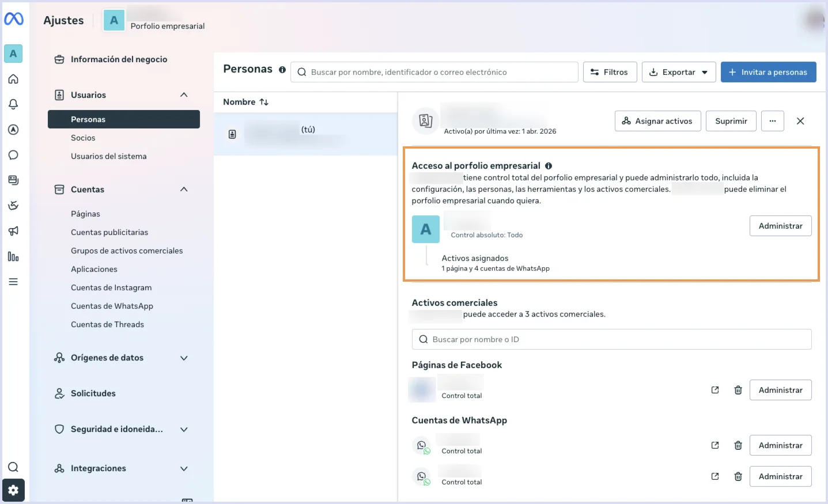The width and height of the screenshot is (828, 504).
Task: Click Administrar for business portfolio access
Action: tap(780, 226)
